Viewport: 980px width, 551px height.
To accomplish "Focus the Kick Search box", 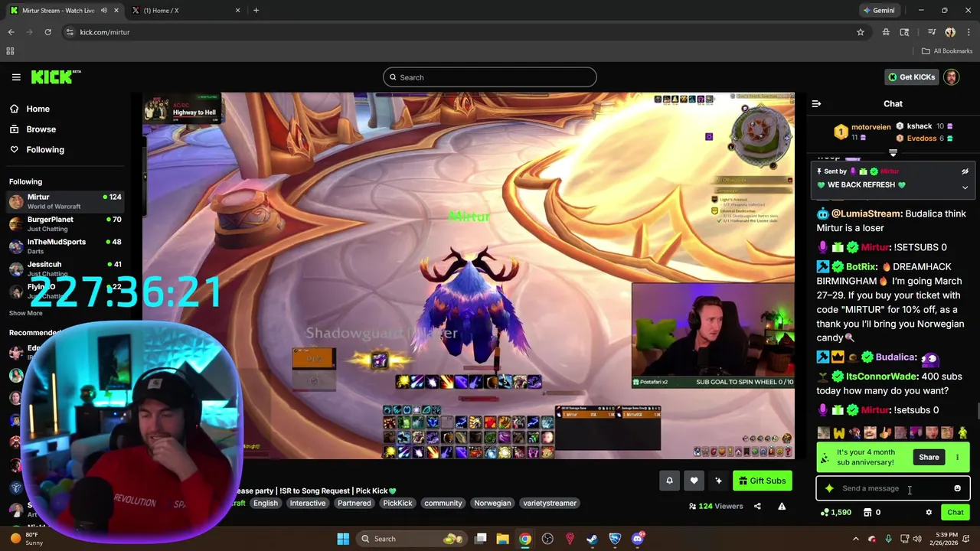I will tap(490, 77).
